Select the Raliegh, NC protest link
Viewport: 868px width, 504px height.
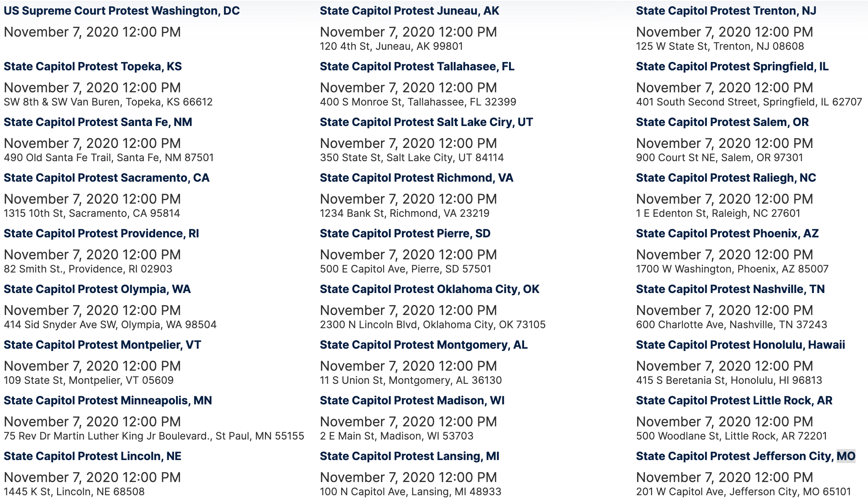point(726,178)
